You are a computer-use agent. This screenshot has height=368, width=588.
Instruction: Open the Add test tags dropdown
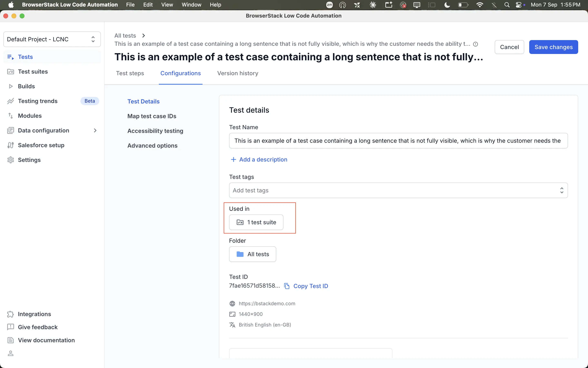pos(398,190)
